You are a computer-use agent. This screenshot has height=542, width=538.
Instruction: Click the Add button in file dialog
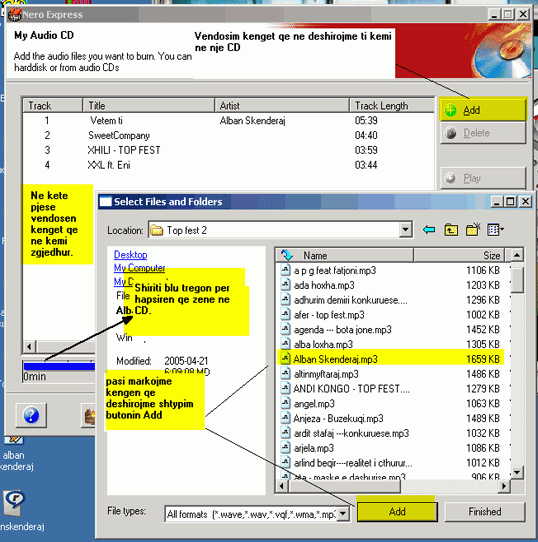click(x=397, y=512)
